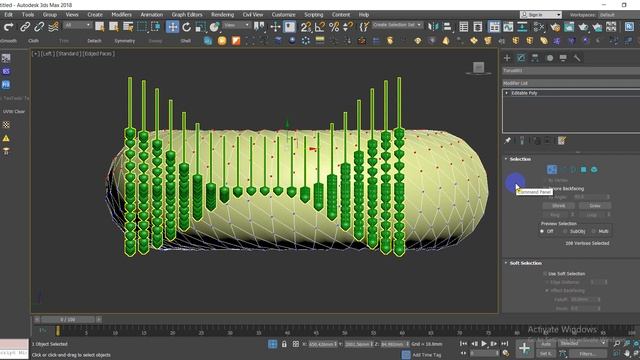Open the Hierarchy panel tab icon
The image size is (640, 360).
click(x=535, y=58)
